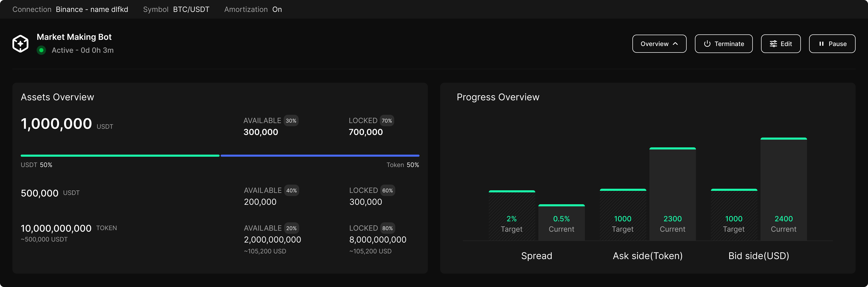Select the BTC/USDT symbol label
Viewport: 868px width, 287px height.
[191, 9]
